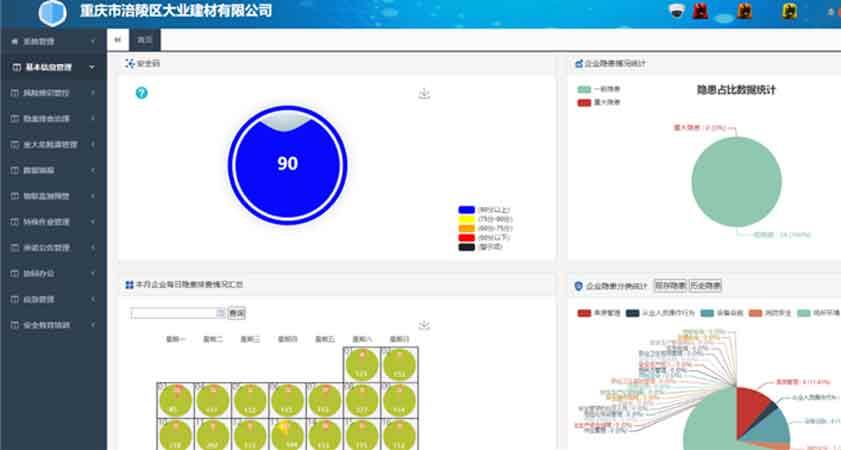This screenshot has width=841, height=450.
Task: Download the monthly calendar chart image
Action: point(424,325)
